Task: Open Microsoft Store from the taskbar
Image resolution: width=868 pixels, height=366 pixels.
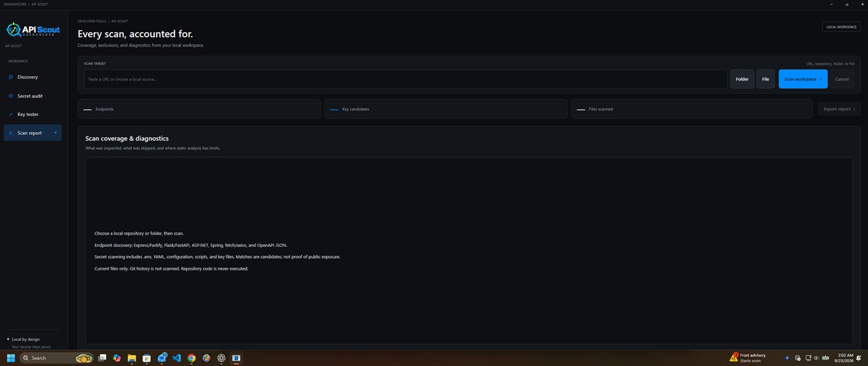Action: point(147,358)
